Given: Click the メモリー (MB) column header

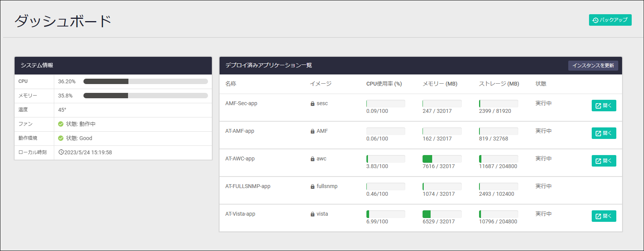Looking at the screenshot, I should (440, 84).
